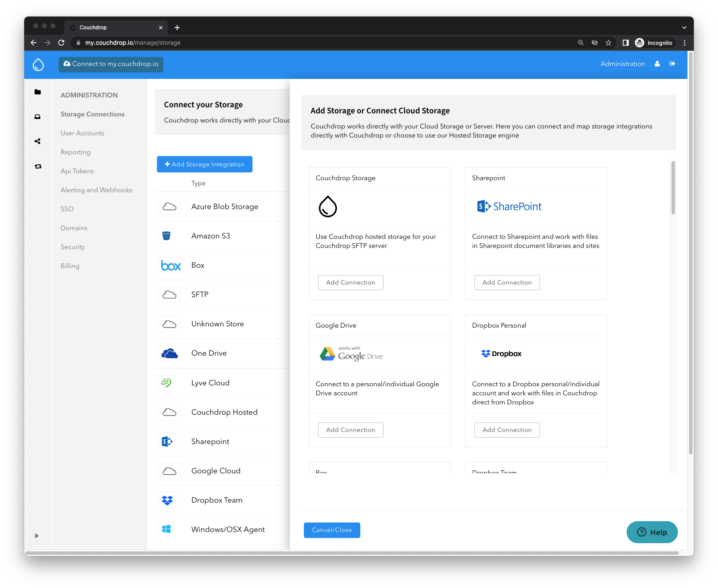Click the Incognito profile indicator

click(x=654, y=43)
